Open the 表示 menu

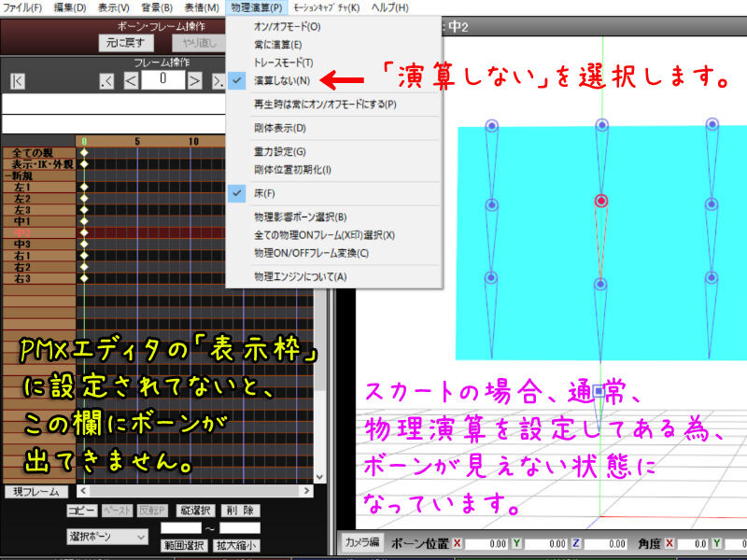114,7
